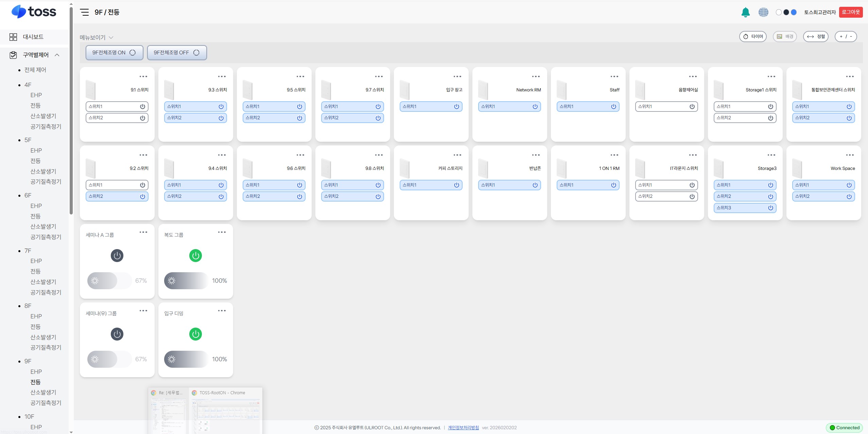The width and height of the screenshot is (868, 434).
Task: Open three-dot menu on 9.1 스위치 card
Action: [x=143, y=76]
